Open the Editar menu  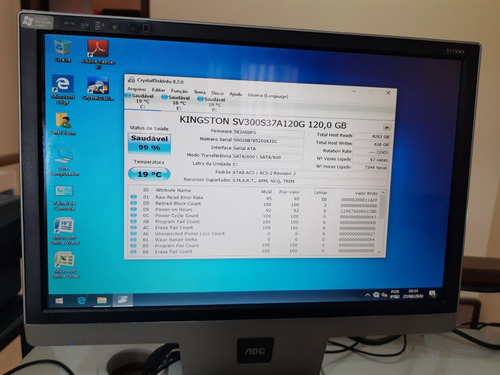pyautogui.click(x=158, y=90)
